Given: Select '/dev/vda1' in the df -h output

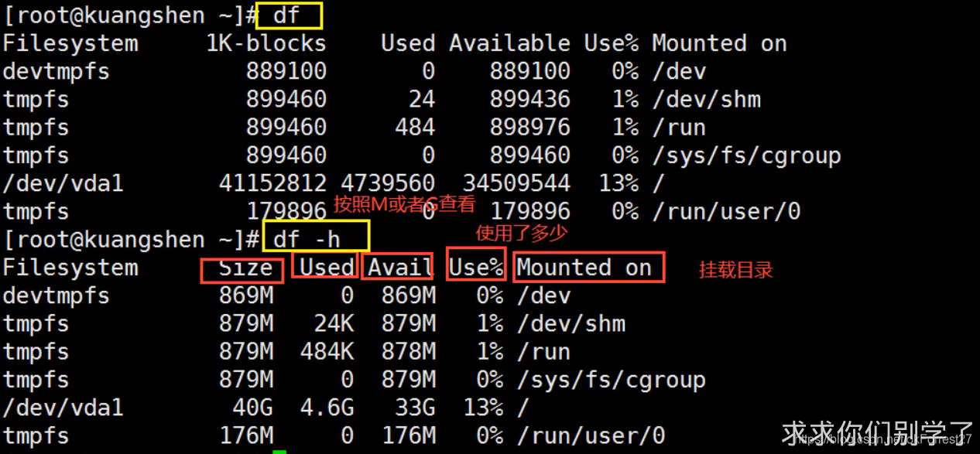Looking at the screenshot, I should point(63,408).
